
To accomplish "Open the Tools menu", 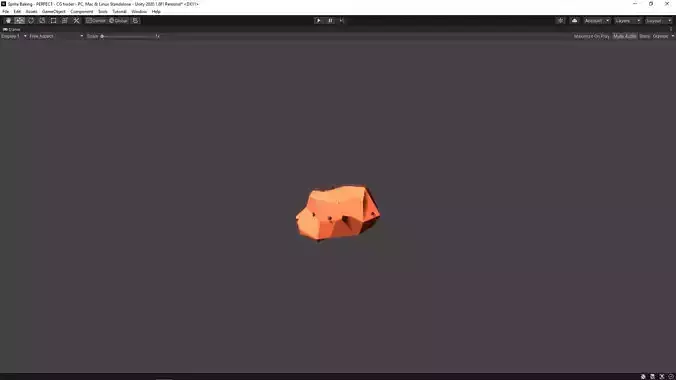I will (103, 12).
